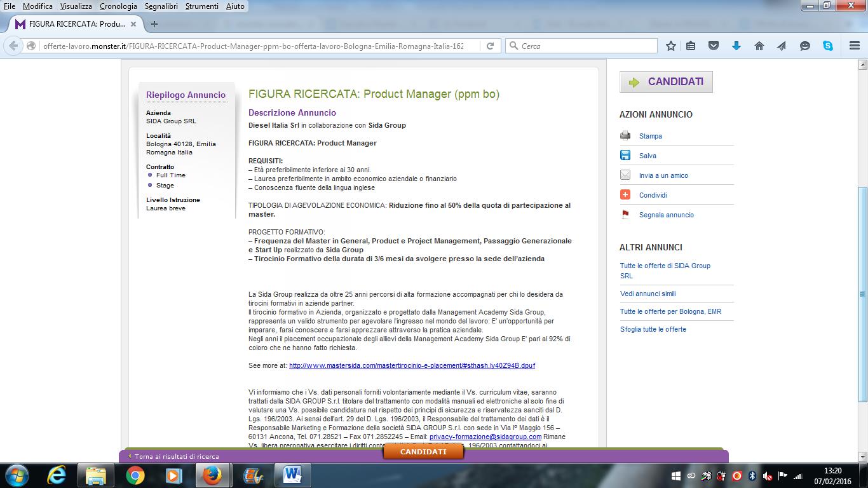The width and height of the screenshot is (868, 488).
Task: Open File Explorer from the taskbar
Action: click(x=96, y=475)
